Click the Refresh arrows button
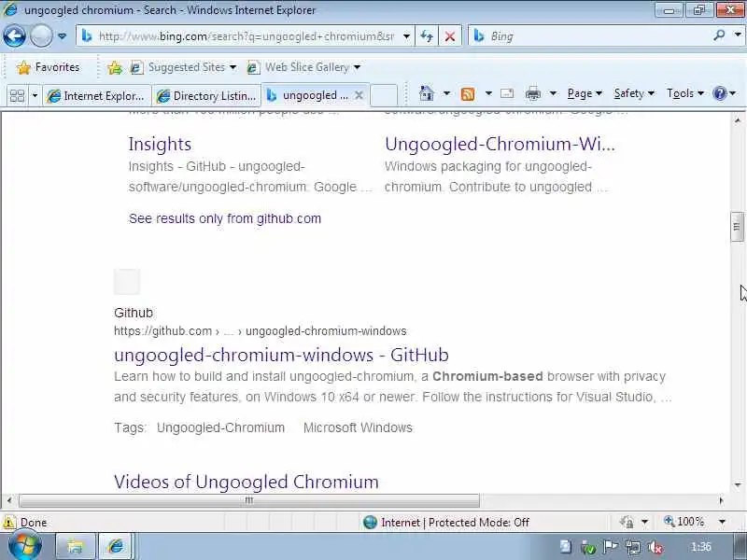This screenshot has width=747, height=560. tap(427, 36)
